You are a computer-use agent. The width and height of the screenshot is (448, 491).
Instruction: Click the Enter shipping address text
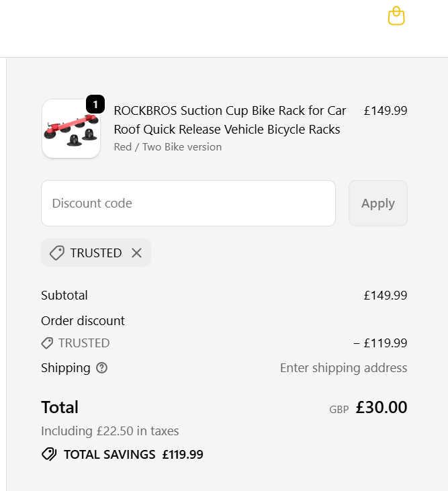[343, 368]
